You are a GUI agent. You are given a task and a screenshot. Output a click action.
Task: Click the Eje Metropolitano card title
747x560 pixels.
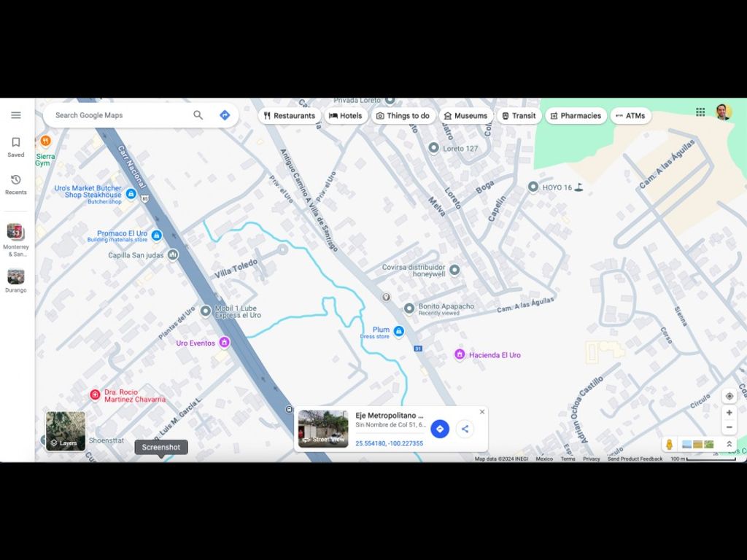[x=390, y=416]
